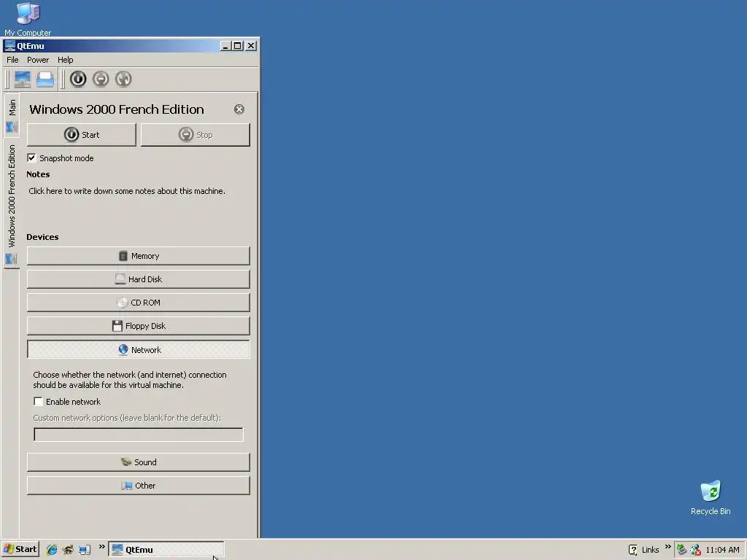This screenshot has height=560, width=747.
Task: Click the middle quick launch icon
Action: click(68, 550)
